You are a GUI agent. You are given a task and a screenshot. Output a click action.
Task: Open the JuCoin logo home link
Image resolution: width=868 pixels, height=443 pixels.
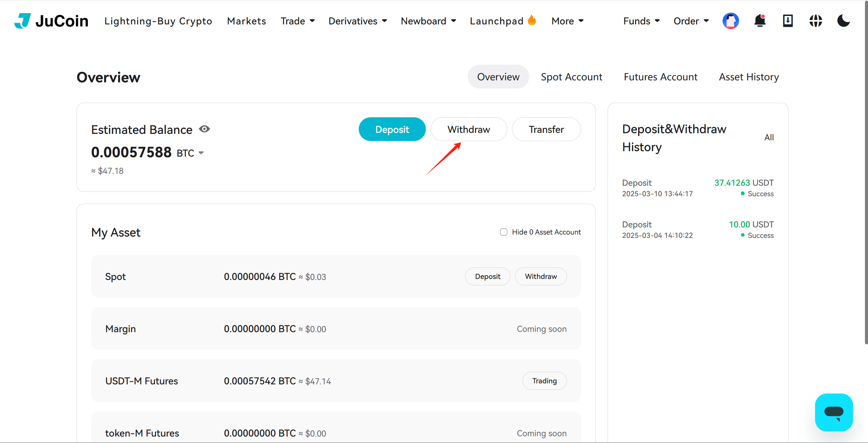coord(51,21)
